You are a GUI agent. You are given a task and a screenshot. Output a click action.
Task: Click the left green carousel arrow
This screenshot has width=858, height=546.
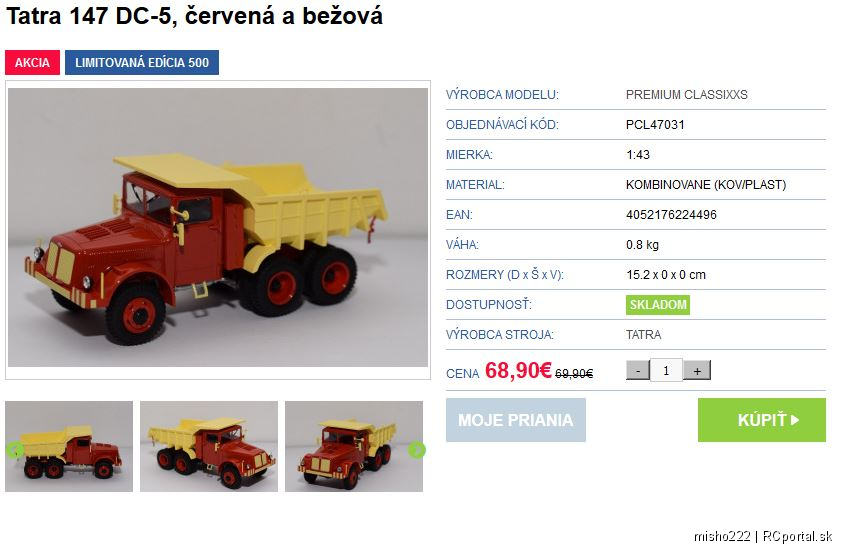(x=15, y=450)
